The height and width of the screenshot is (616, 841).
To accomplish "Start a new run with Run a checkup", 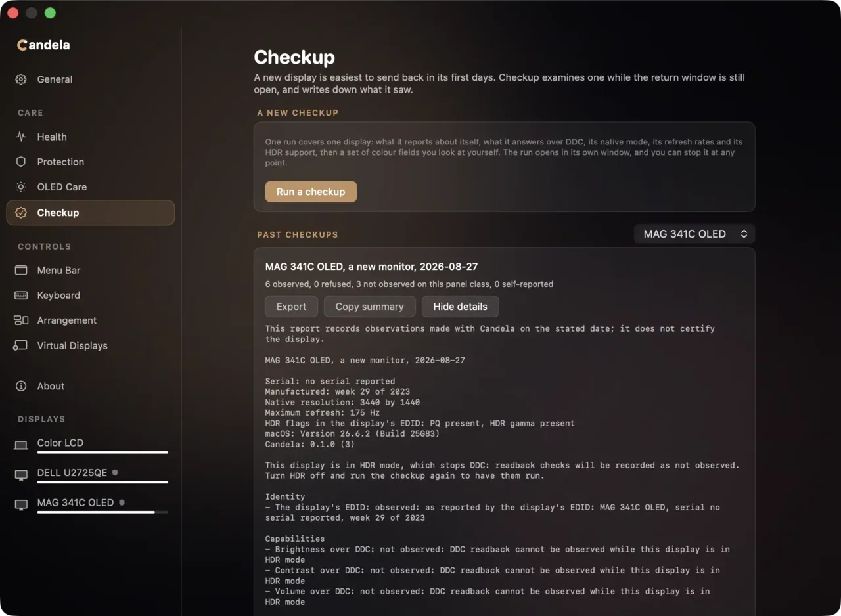I will pos(311,192).
